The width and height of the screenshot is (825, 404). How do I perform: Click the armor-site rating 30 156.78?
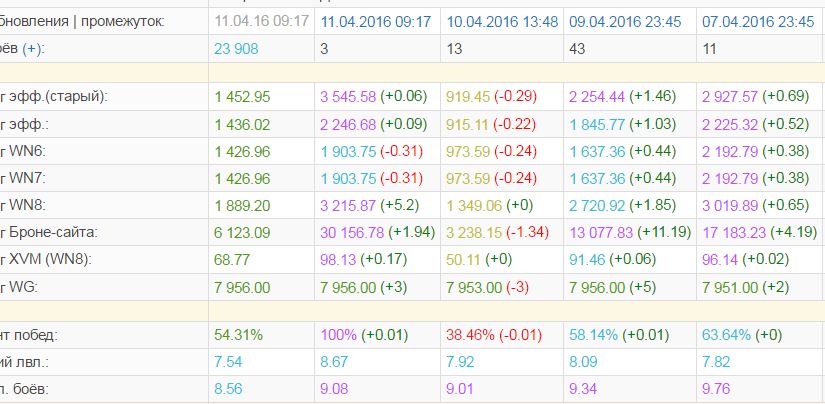pos(352,233)
